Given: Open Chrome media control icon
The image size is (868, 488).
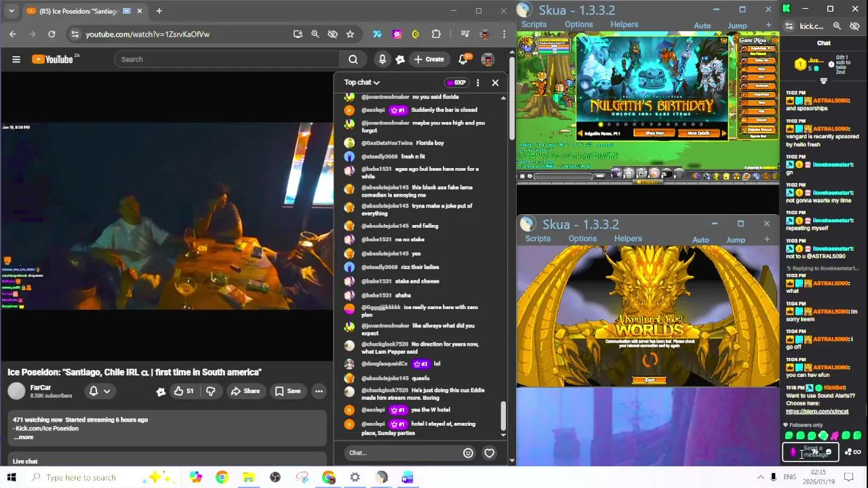Looking at the screenshot, I should coord(465,34).
